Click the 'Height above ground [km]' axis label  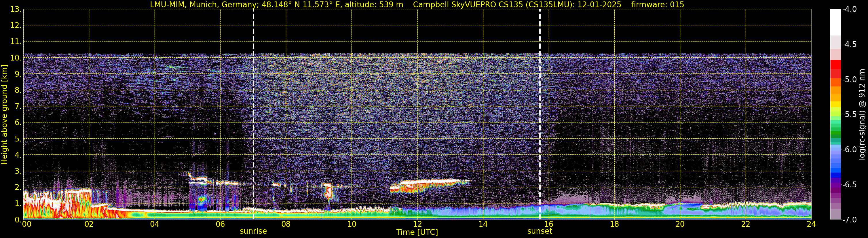[4, 114]
